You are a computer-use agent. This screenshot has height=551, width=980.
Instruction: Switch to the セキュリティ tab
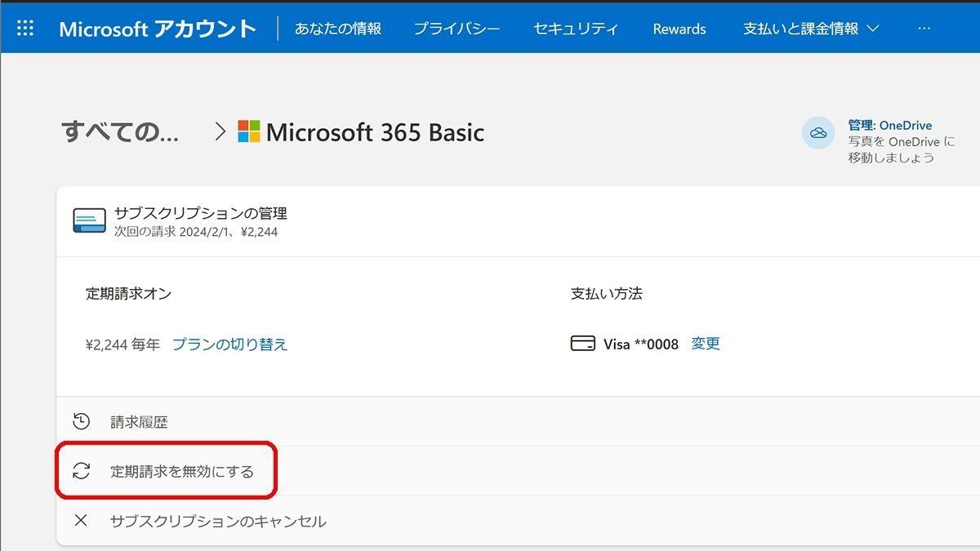(x=576, y=29)
